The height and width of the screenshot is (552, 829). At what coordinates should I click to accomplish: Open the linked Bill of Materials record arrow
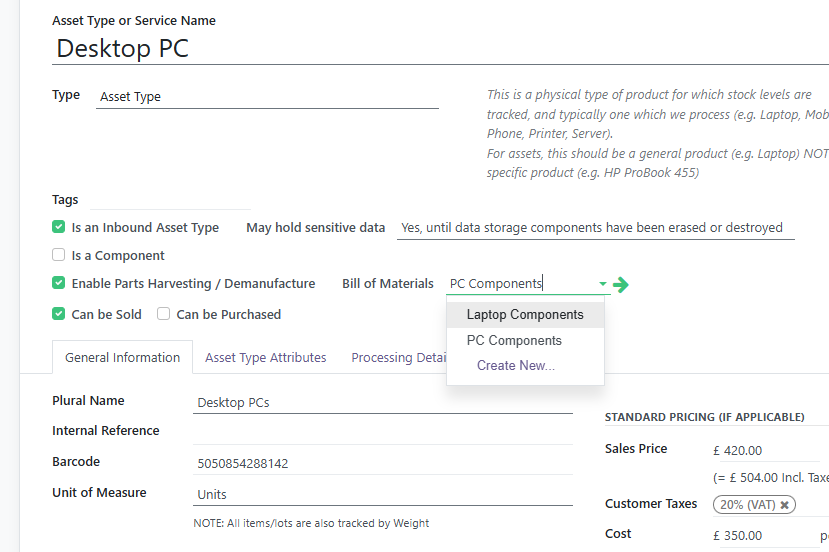tap(621, 285)
